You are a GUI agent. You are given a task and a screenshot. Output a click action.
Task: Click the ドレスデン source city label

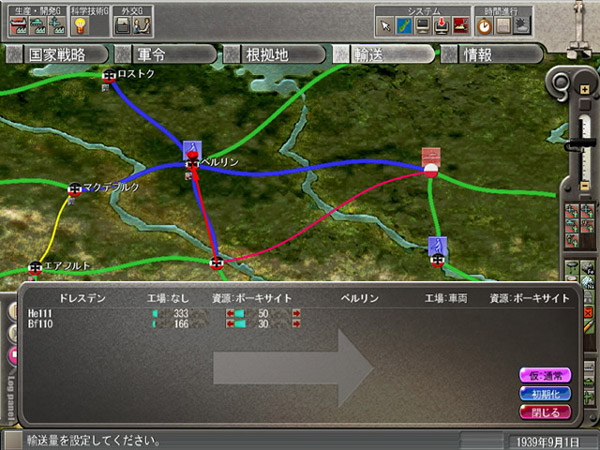click(82, 298)
